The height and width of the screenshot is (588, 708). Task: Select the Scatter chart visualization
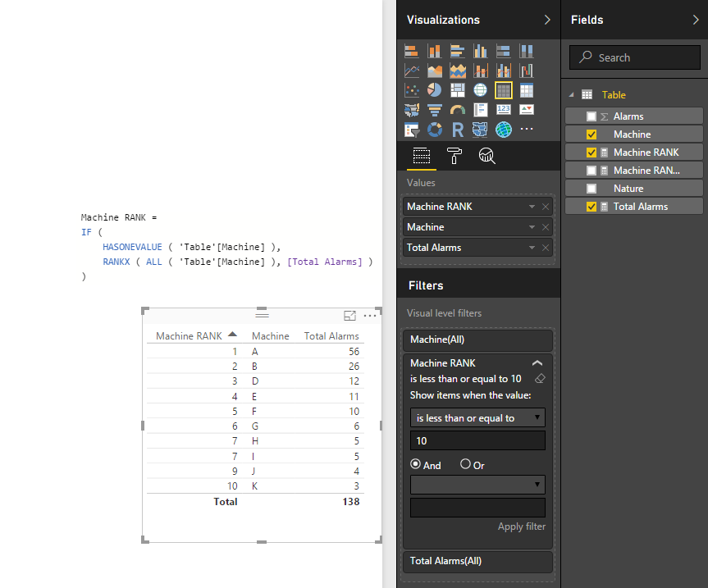point(411,90)
